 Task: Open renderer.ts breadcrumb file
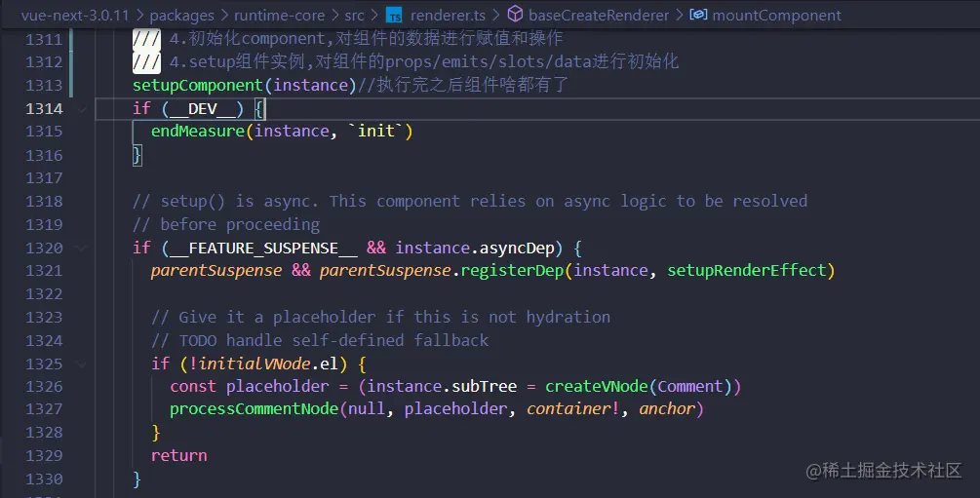pyautogui.click(x=448, y=15)
